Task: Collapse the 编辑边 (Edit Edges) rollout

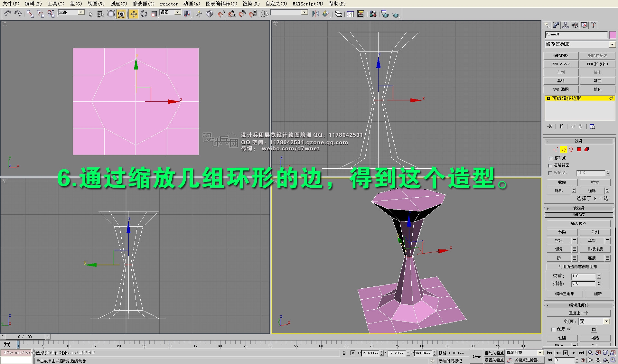Action: (578, 215)
